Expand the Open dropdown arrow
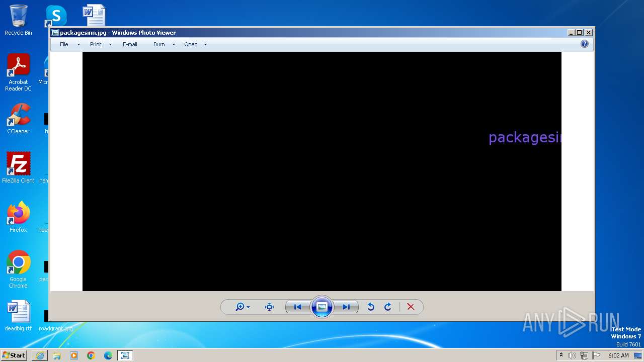The height and width of the screenshot is (362, 644). coord(205,45)
